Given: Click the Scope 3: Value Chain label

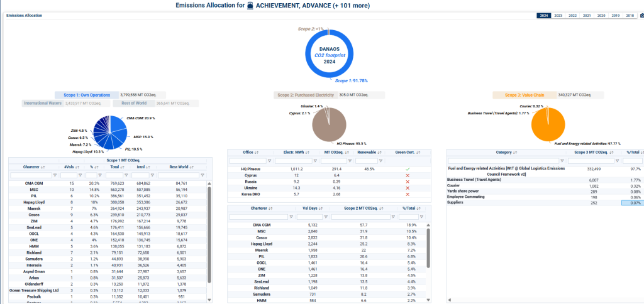Looking at the screenshot, I should 525,95.
